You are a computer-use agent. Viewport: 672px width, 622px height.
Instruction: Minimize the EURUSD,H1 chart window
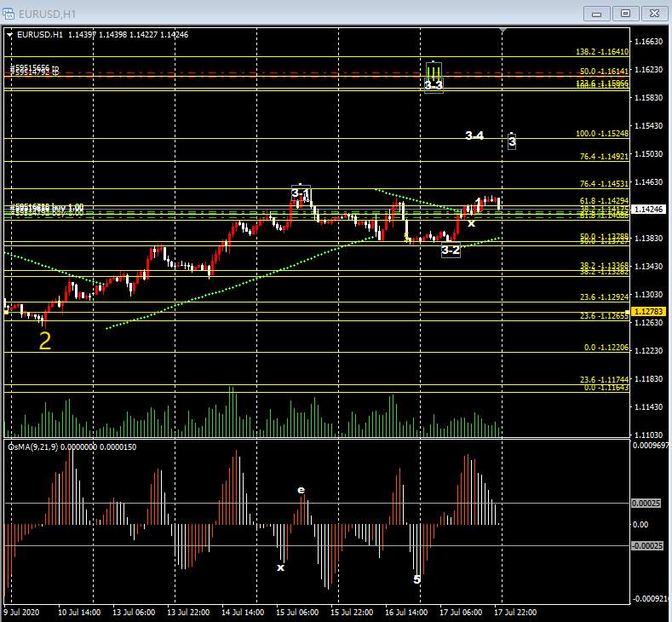tap(596, 14)
